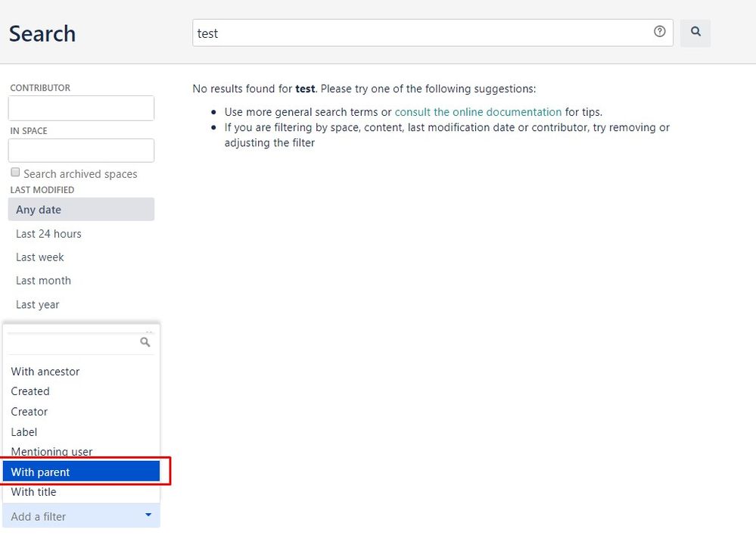Viewport: 756px width, 551px height.
Task: Focus the filter dropdown search box
Action: pos(81,343)
